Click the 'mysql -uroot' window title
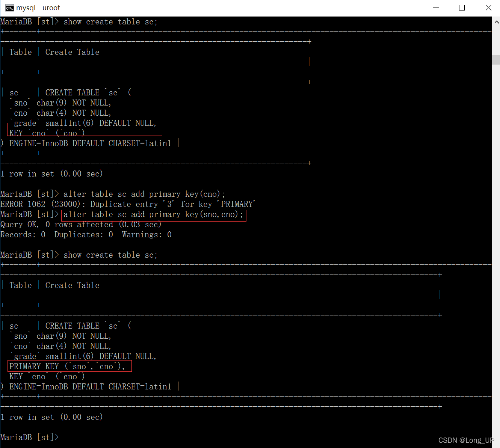The height and width of the screenshot is (448, 500). coord(38,8)
